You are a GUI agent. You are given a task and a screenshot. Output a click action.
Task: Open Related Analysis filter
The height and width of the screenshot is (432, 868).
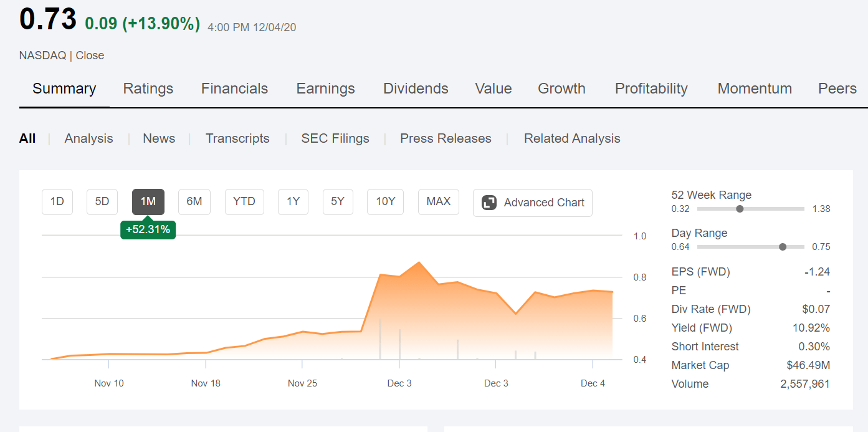pyautogui.click(x=572, y=138)
